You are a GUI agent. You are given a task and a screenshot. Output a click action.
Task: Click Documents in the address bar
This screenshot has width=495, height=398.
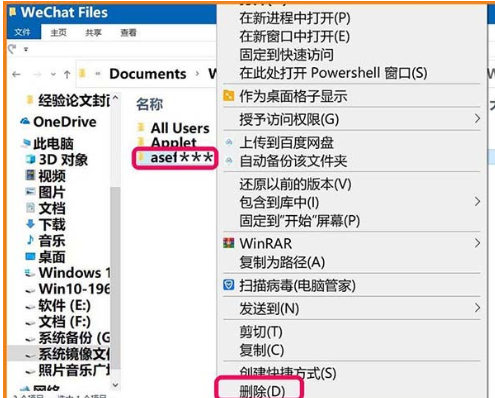[148, 74]
